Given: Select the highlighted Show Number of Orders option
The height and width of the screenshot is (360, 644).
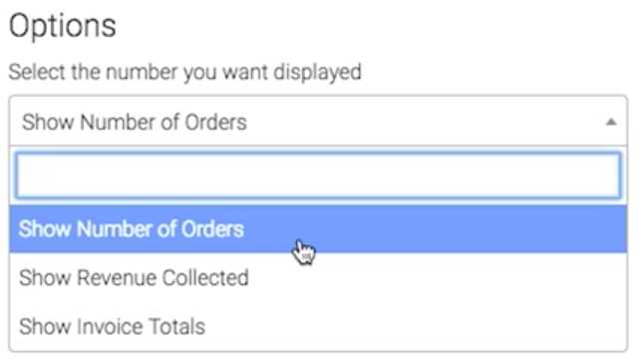Looking at the screenshot, I should click(x=318, y=229).
